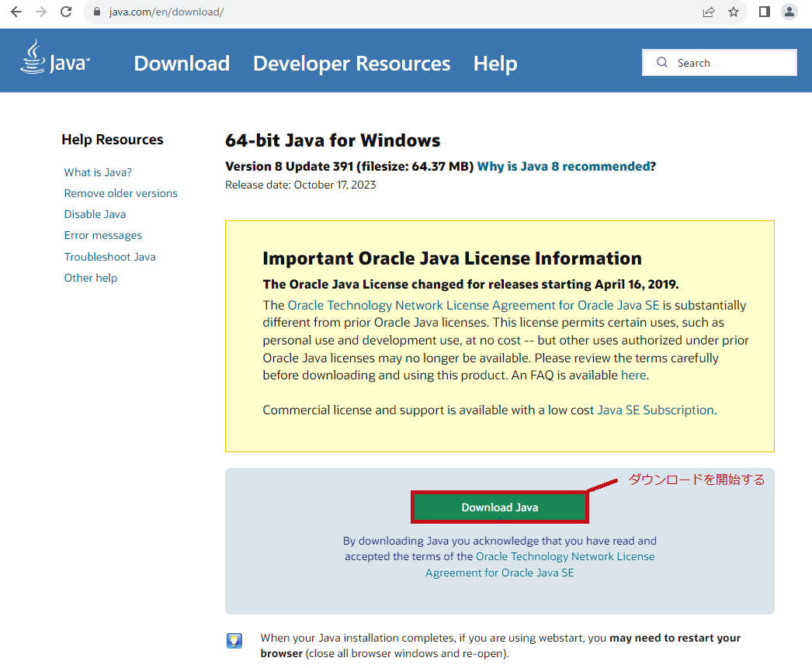The height and width of the screenshot is (668, 812).
Task: Bookmark this page with the star icon
Action: coord(734,12)
